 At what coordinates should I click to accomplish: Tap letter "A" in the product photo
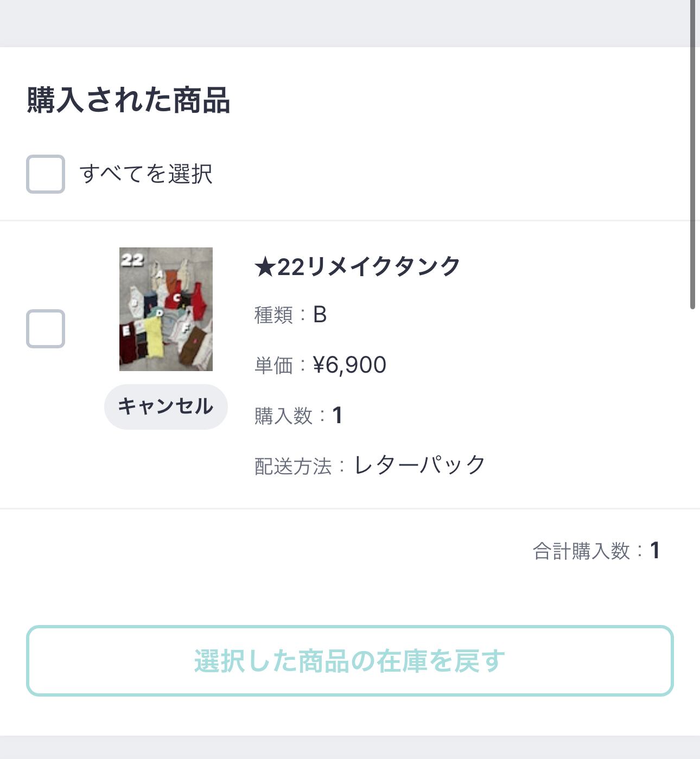(x=159, y=275)
